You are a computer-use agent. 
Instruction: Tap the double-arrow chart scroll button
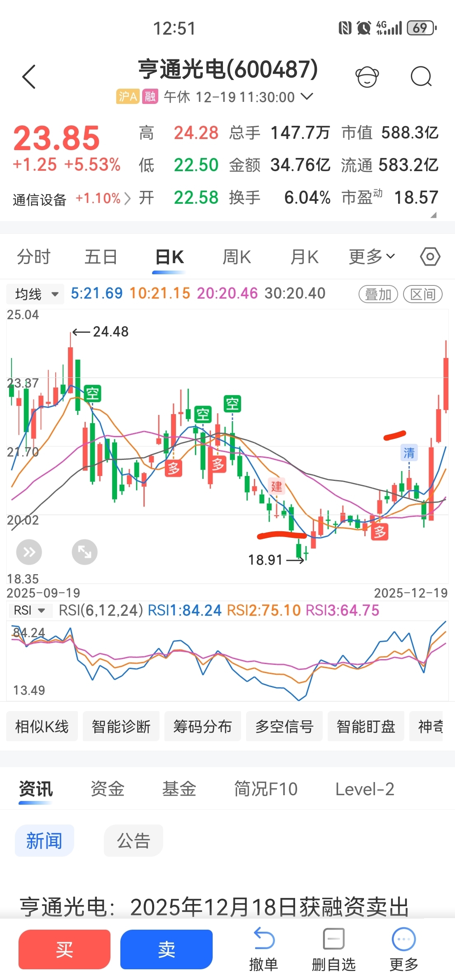[29, 552]
